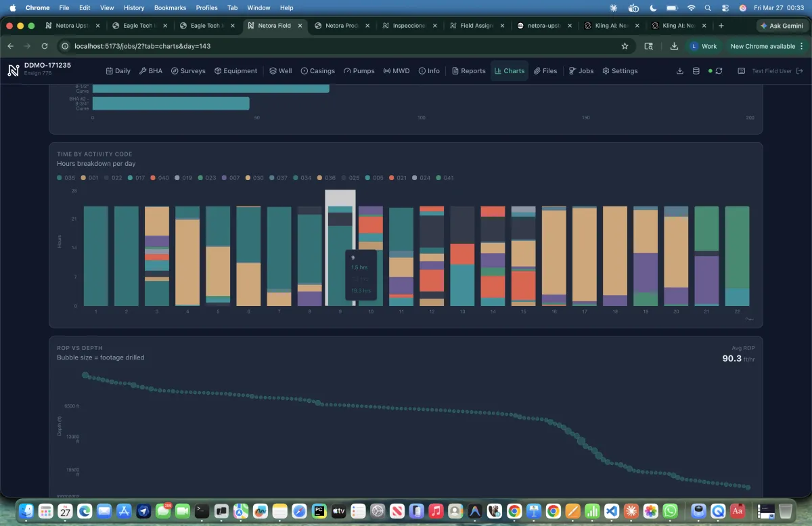Screen dimensions: 812x526
Task: Open the Work profile menu in Chrome
Action: point(703,46)
